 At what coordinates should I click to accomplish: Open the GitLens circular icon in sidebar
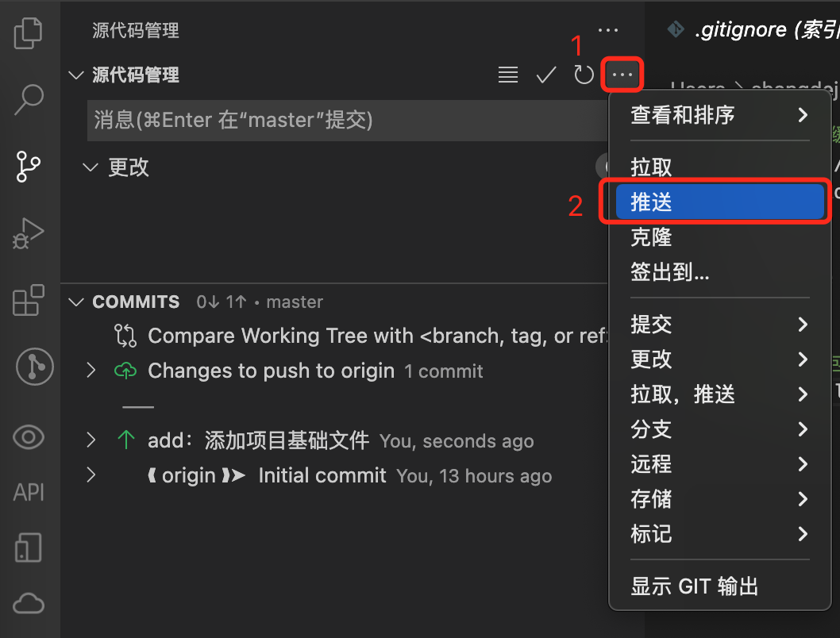(34, 367)
